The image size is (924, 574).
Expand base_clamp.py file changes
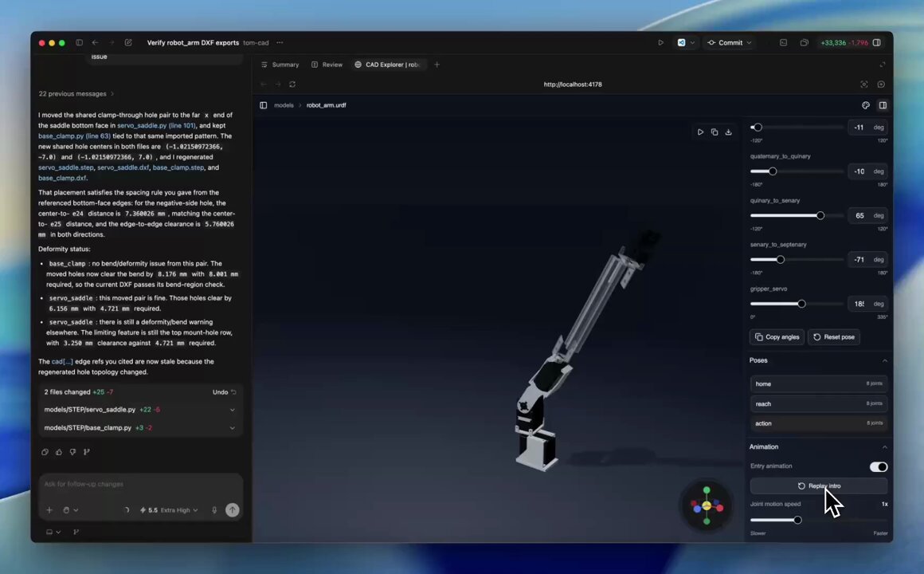[232, 427]
